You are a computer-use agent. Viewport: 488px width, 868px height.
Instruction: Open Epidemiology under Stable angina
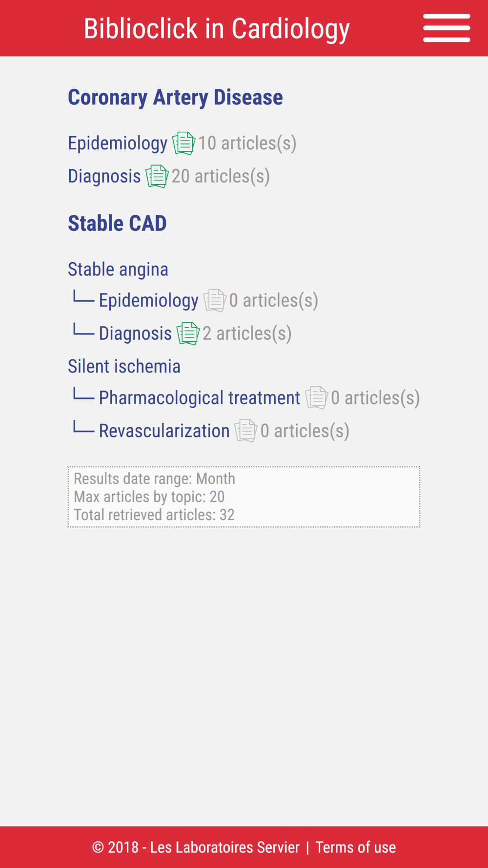pos(148,300)
